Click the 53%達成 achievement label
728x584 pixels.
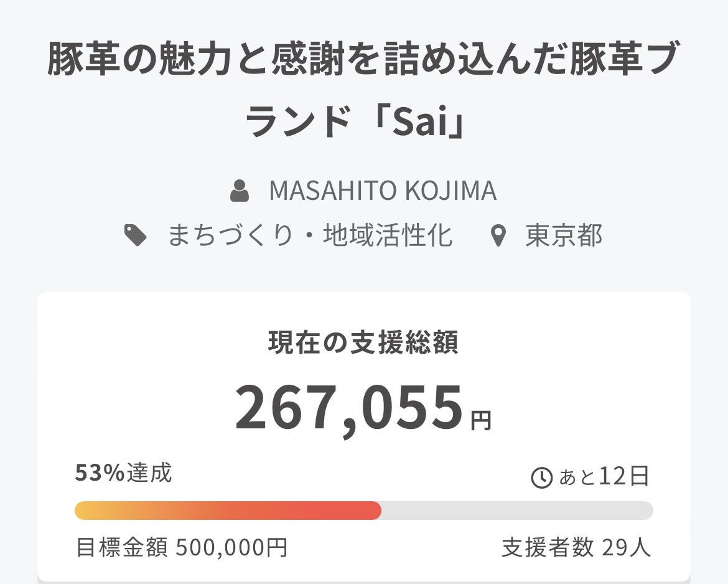click(123, 473)
